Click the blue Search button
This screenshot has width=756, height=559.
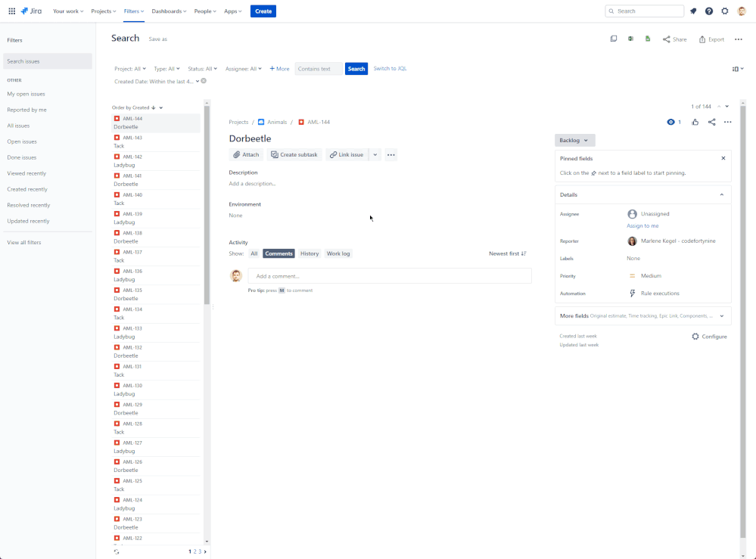(356, 69)
